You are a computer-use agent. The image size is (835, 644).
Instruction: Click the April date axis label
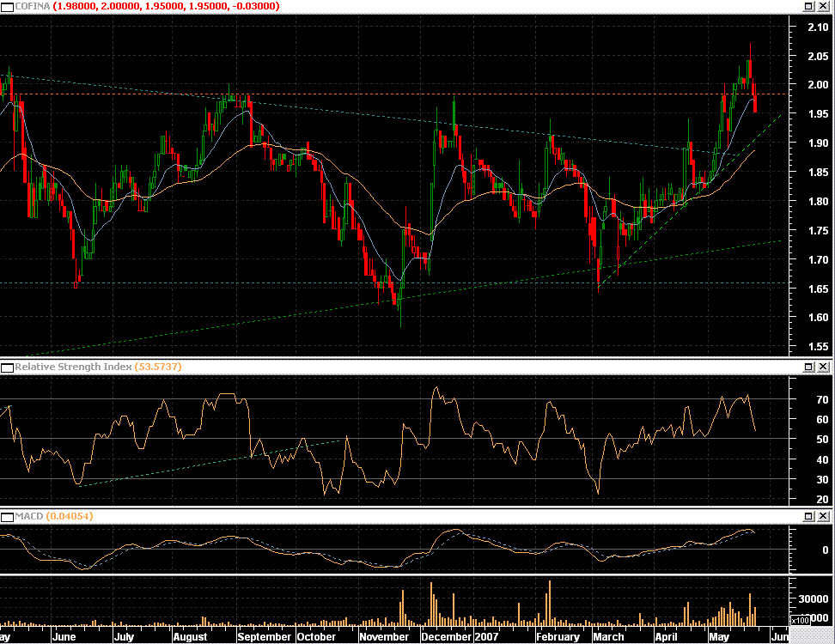tap(666, 637)
